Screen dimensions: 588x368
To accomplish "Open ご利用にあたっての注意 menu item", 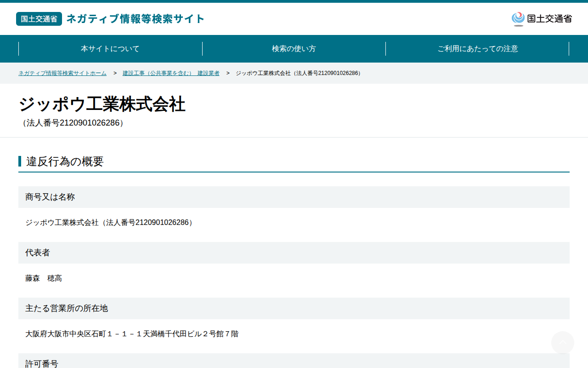I will tap(478, 49).
